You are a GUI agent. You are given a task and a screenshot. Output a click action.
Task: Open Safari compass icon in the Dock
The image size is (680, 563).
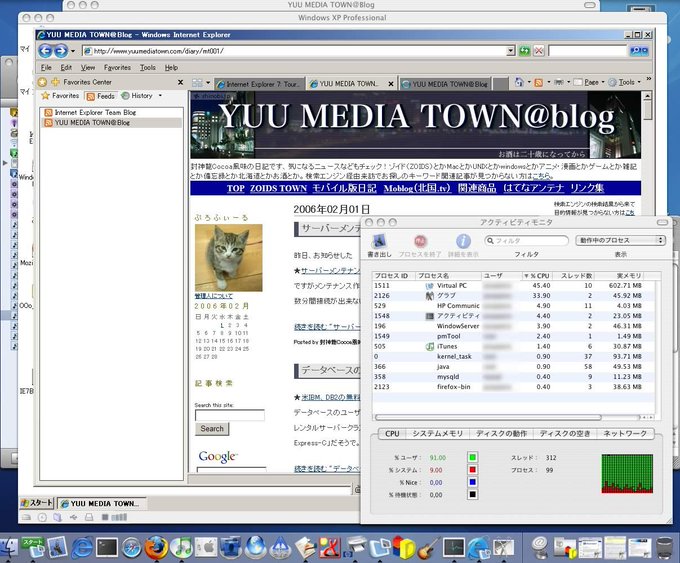pos(131,547)
